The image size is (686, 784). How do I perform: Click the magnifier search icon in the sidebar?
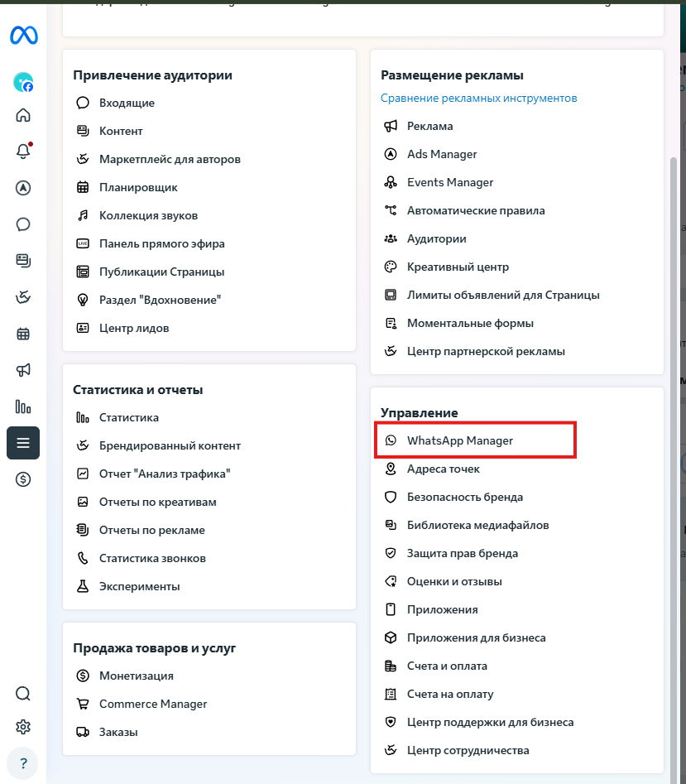(23, 694)
